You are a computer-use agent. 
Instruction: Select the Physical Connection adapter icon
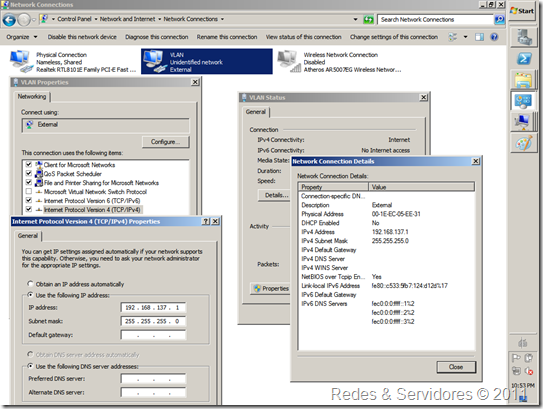tap(21, 61)
